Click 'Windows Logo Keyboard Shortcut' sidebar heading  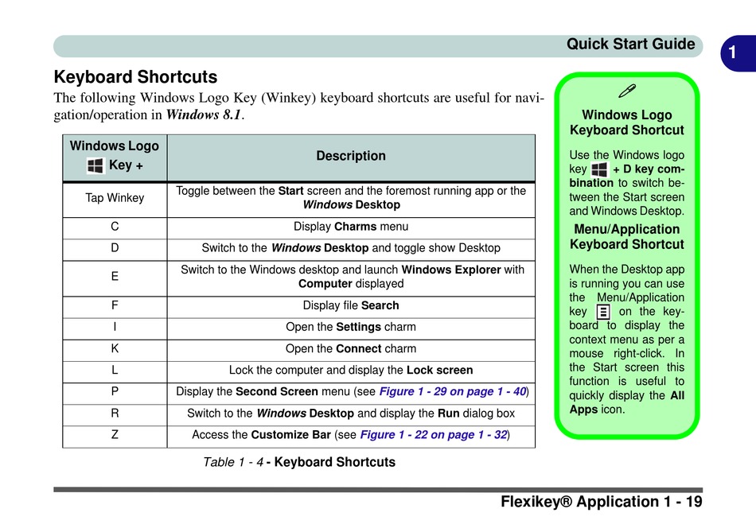click(627, 122)
